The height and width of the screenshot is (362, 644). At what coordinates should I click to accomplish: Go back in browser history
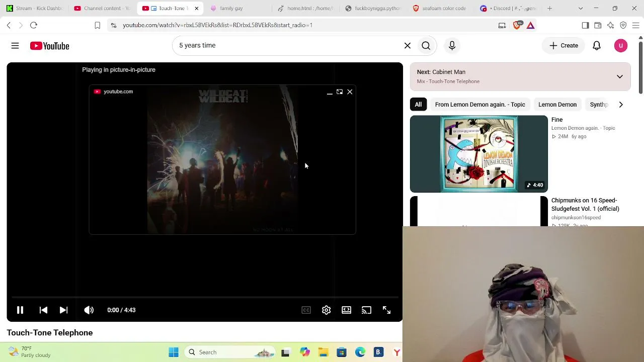click(x=9, y=25)
